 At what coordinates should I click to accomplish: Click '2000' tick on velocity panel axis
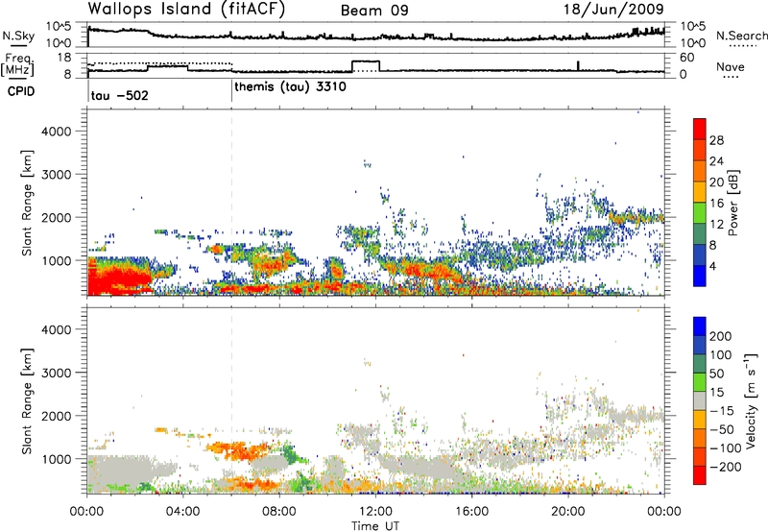[x=57, y=416]
